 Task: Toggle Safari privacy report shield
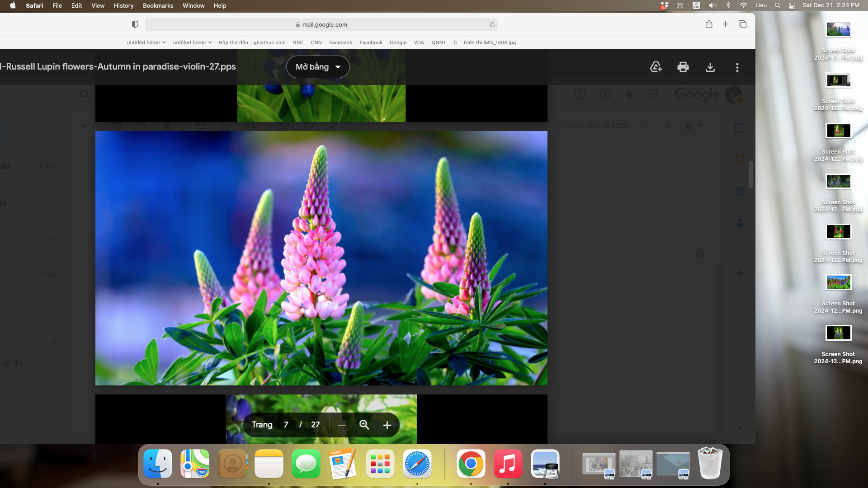pos(135,24)
